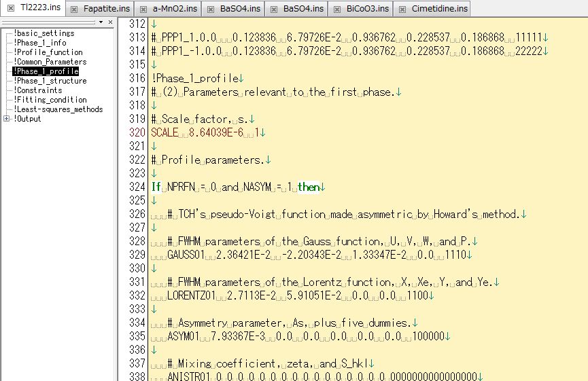This screenshot has height=381, width=588.
Task: Select !Phase_1_structure in the outline tree
Action: [50, 81]
